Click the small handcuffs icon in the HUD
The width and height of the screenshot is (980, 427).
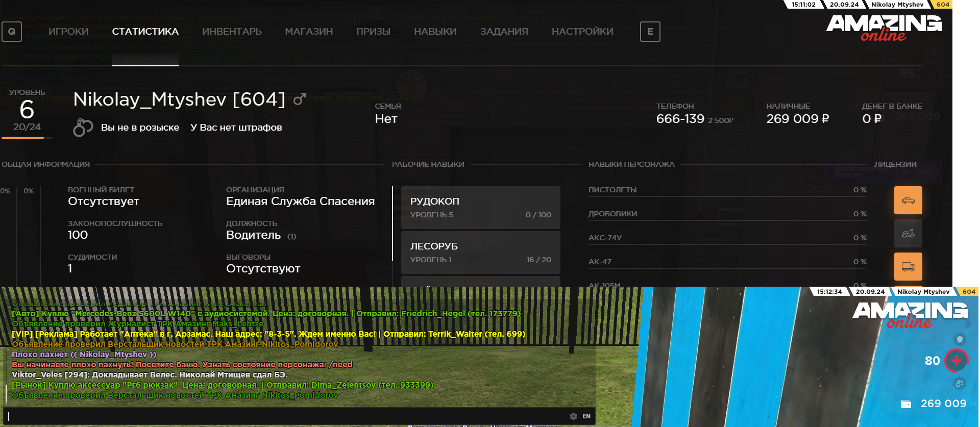[960, 384]
